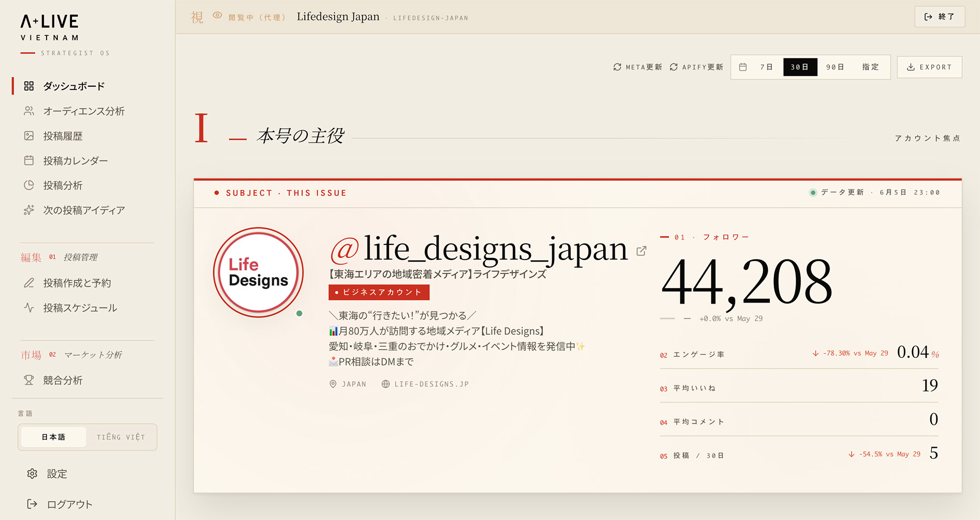This screenshot has width=980, height=520.
Task: Click the trophy icon for 競合分析
Action: point(29,380)
